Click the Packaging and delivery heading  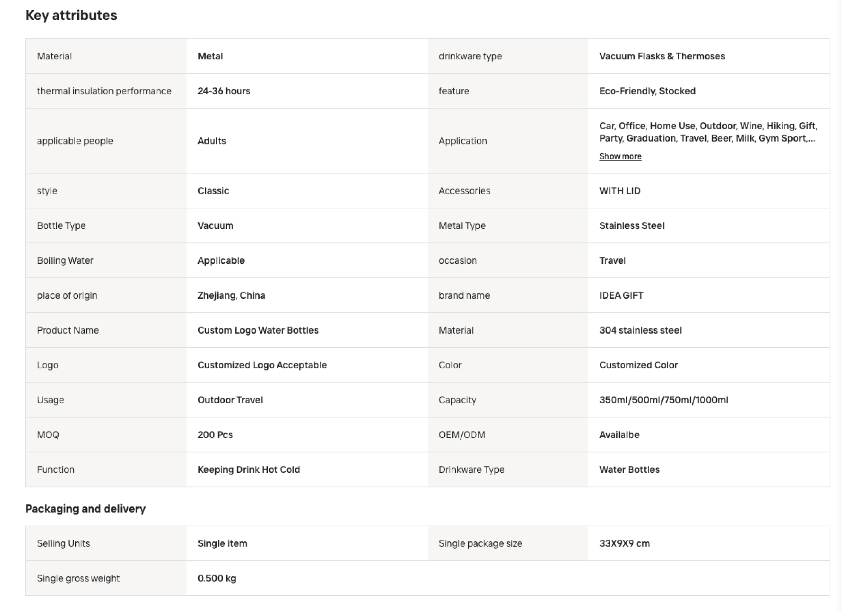pos(85,509)
